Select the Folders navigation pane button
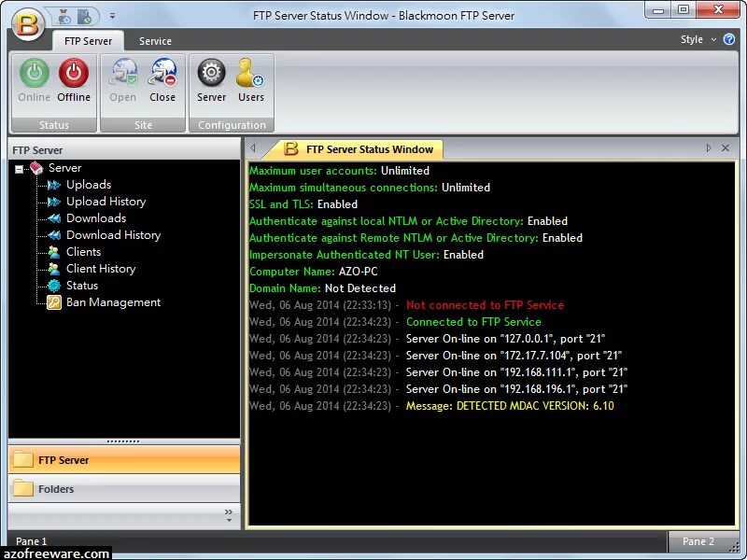Viewport: 747px width, 560px height. [124, 488]
